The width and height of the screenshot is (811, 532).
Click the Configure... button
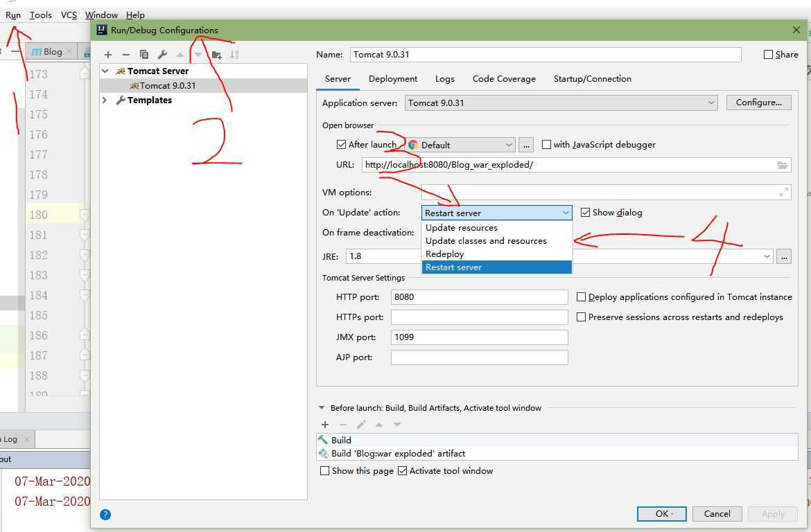click(758, 103)
